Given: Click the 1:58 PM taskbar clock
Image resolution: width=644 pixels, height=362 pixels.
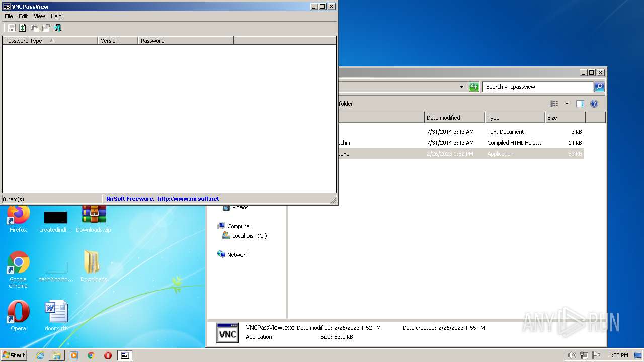Looking at the screenshot, I should [x=618, y=355].
